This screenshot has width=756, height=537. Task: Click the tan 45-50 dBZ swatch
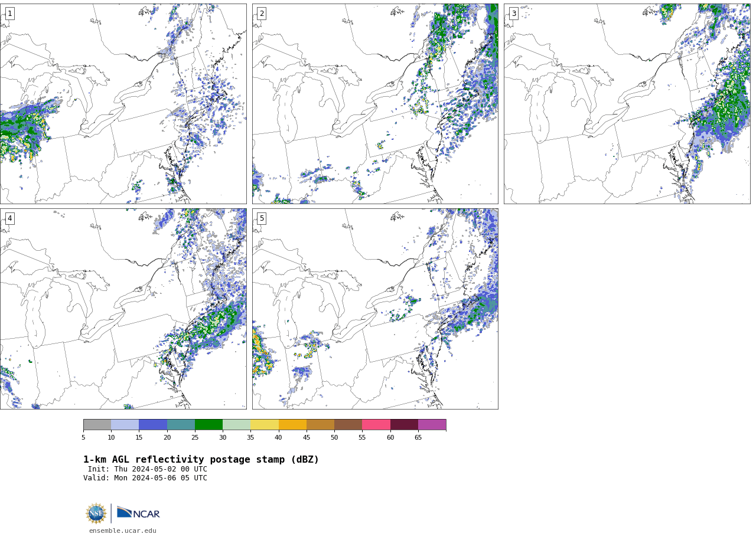(320, 425)
